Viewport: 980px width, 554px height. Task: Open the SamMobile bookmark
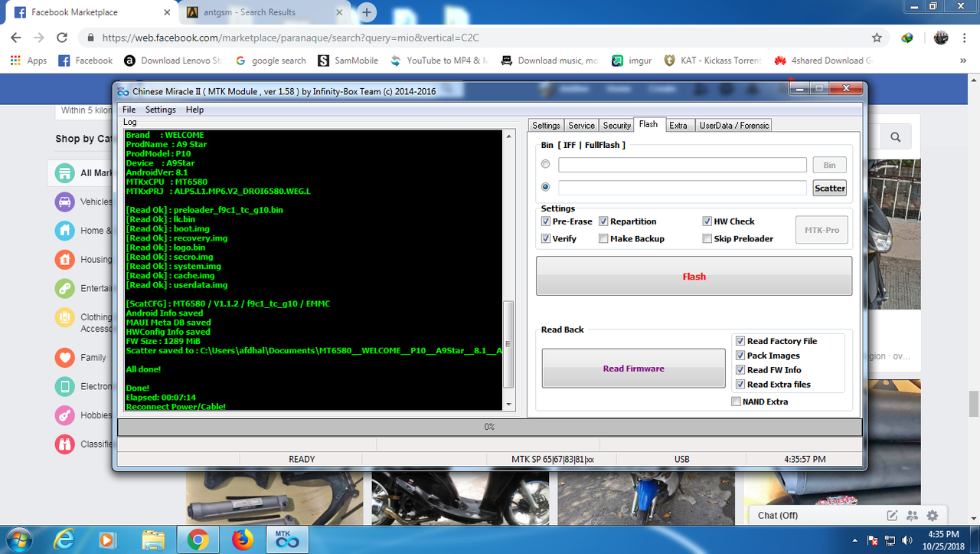[348, 61]
